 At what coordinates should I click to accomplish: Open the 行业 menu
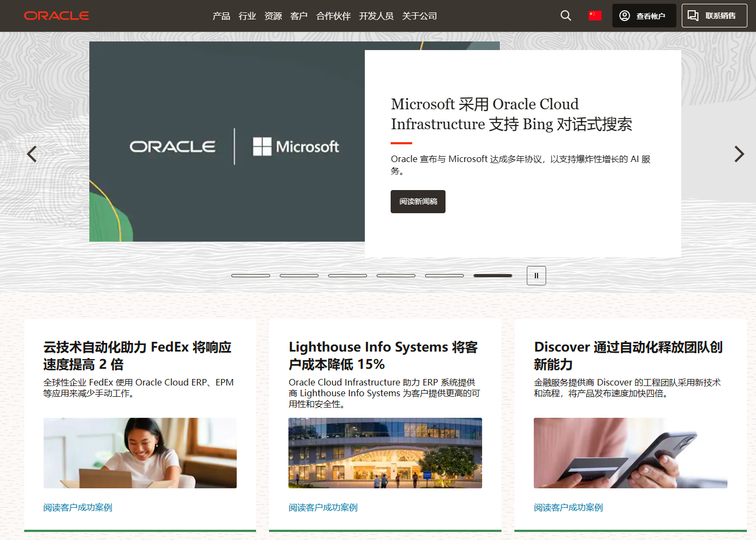(247, 16)
